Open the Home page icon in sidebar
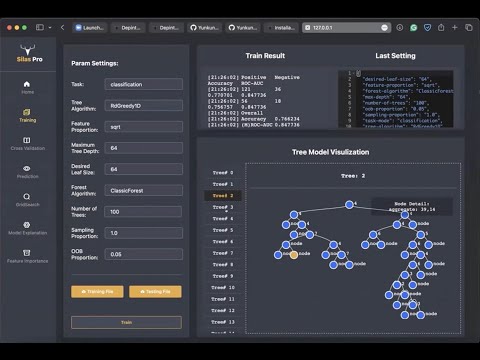The height and width of the screenshot is (360, 480). [x=27, y=84]
